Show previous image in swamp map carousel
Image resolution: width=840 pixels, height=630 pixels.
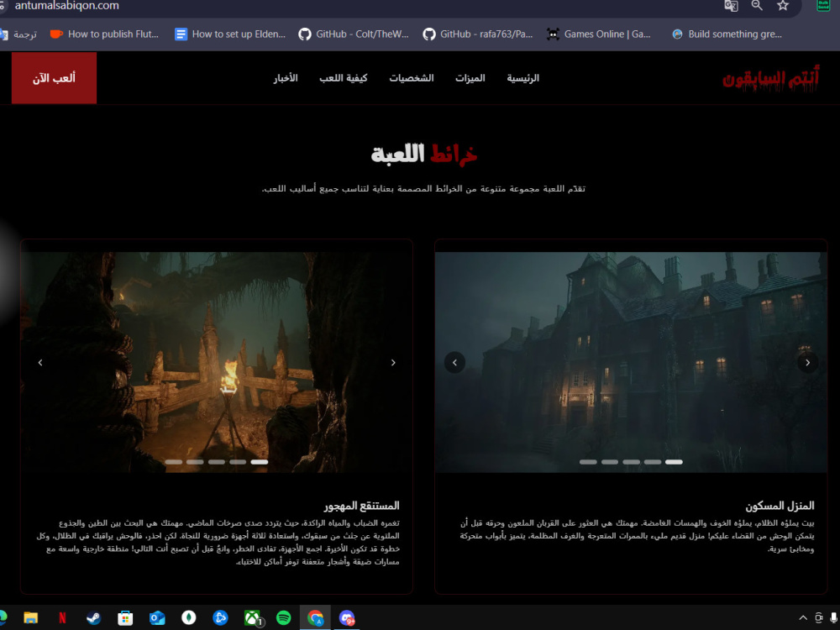(x=40, y=363)
